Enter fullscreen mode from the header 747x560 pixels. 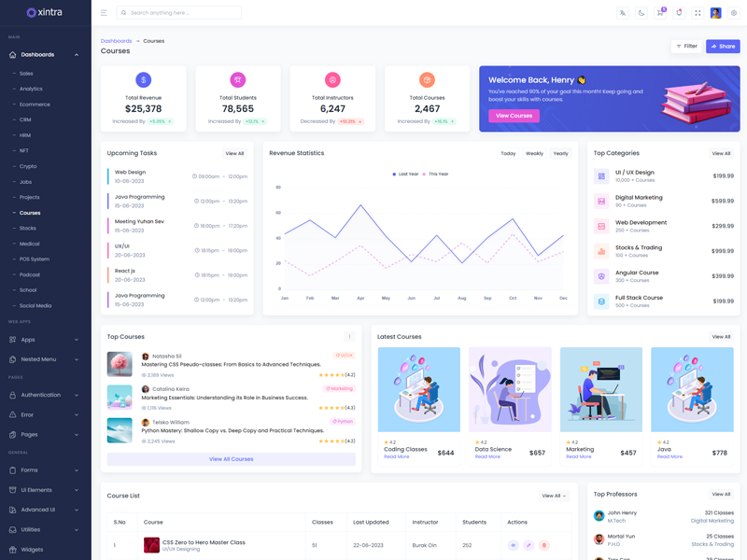coord(698,13)
